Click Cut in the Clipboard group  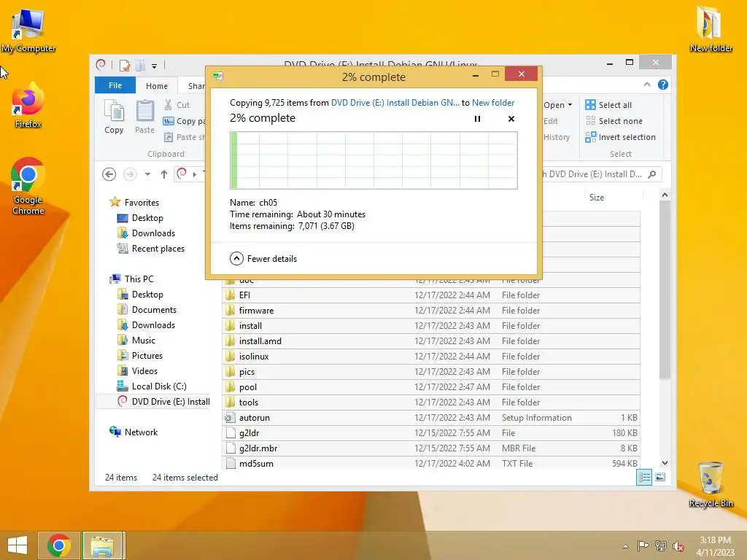(x=177, y=105)
